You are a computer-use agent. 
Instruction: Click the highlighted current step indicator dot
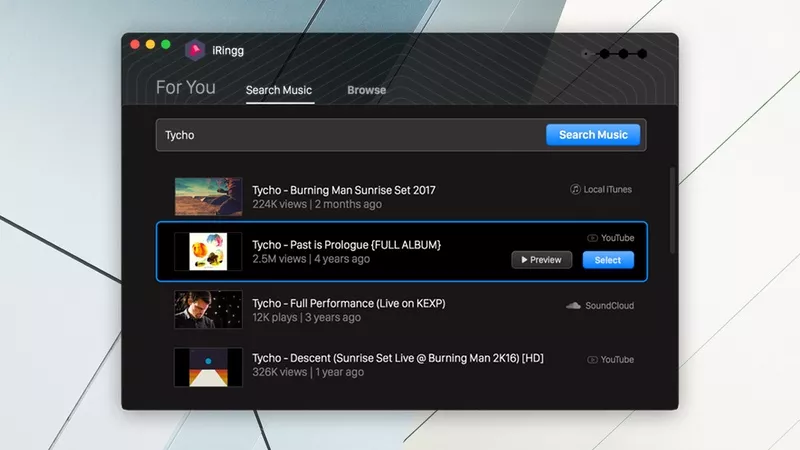[585, 54]
